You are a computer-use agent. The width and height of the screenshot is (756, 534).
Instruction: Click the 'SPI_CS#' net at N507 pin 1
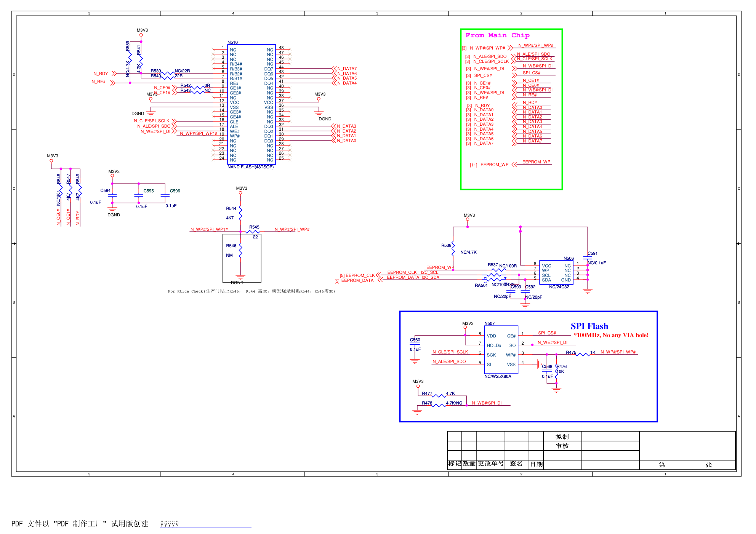point(547,333)
